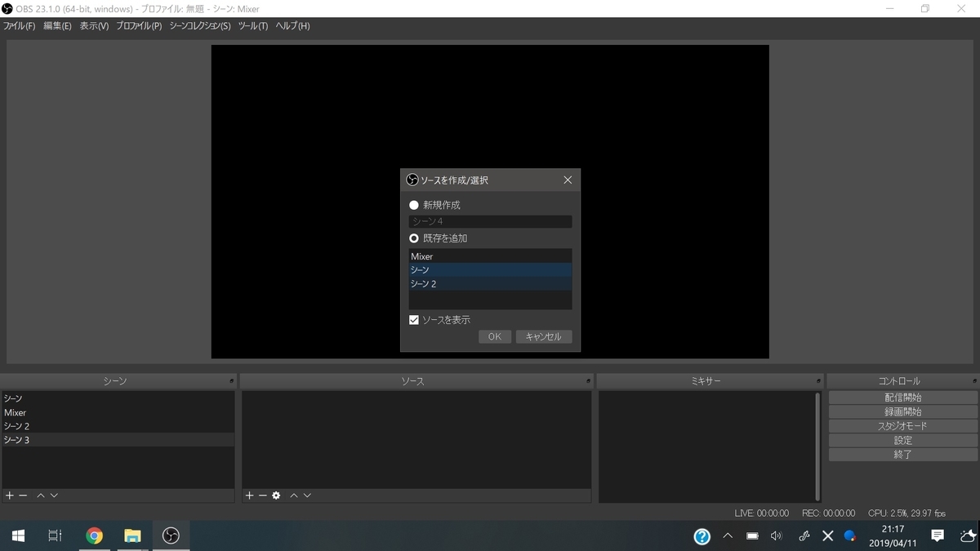Open the 表示(V) menu
The width and height of the screenshot is (980, 551).
pyautogui.click(x=94, y=26)
